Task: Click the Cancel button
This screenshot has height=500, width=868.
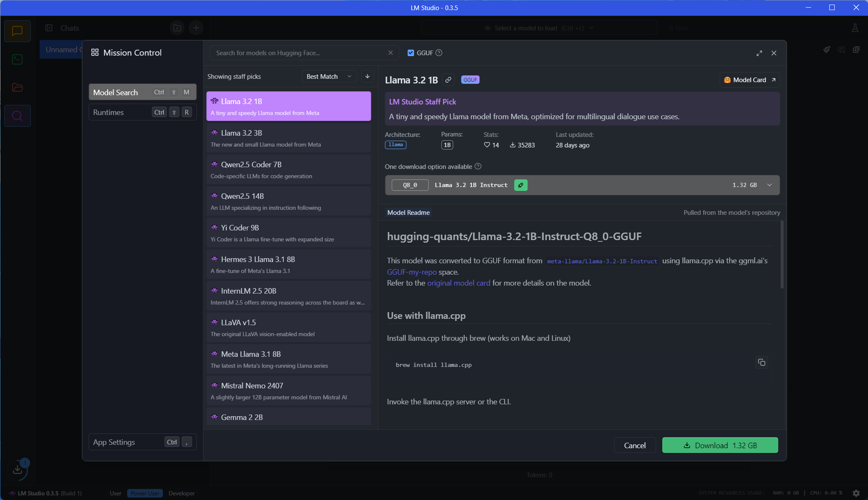Action: coord(634,445)
